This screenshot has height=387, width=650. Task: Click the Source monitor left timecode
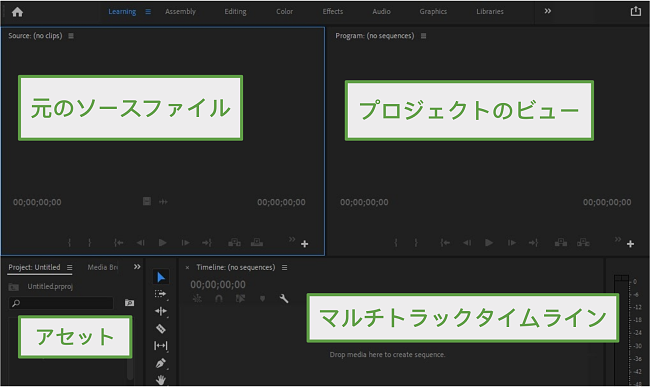click(x=37, y=202)
